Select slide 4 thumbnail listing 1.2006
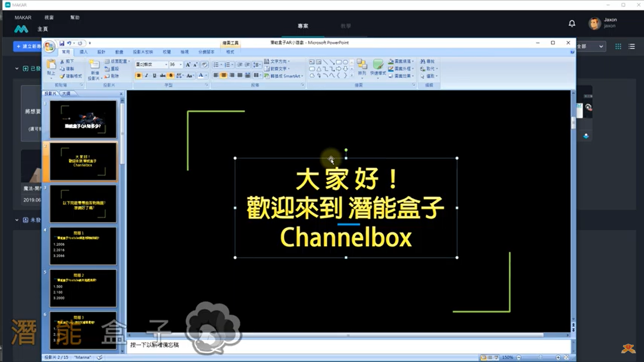The width and height of the screenshot is (644, 362). [x=83, y=246]
